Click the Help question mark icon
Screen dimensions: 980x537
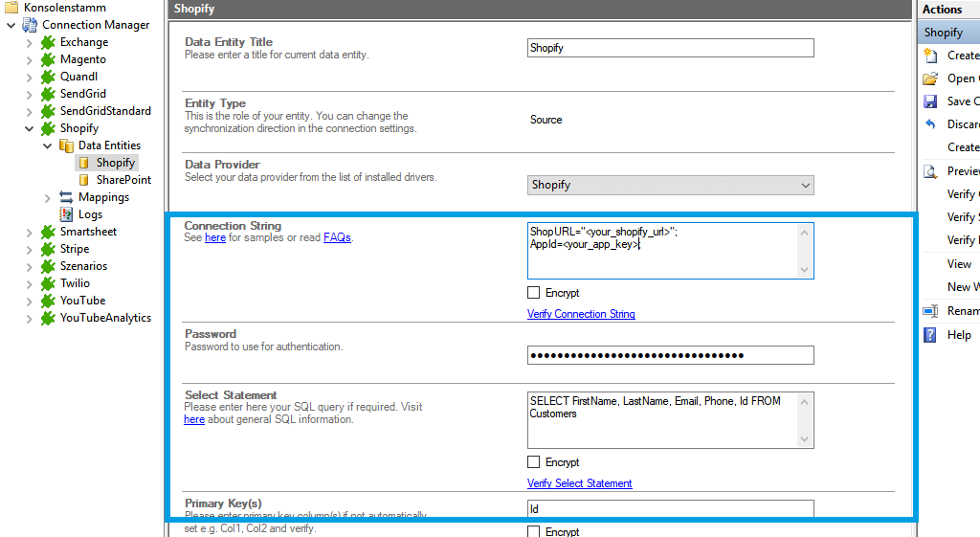point(929,335)
